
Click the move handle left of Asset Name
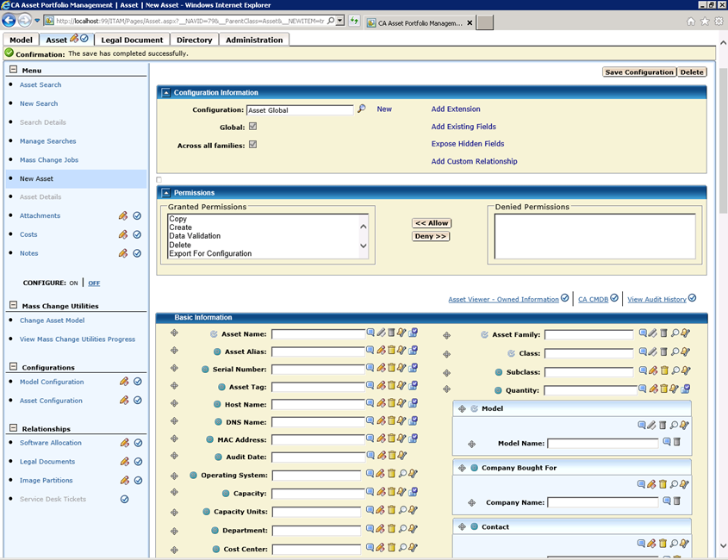click(174, 333)
